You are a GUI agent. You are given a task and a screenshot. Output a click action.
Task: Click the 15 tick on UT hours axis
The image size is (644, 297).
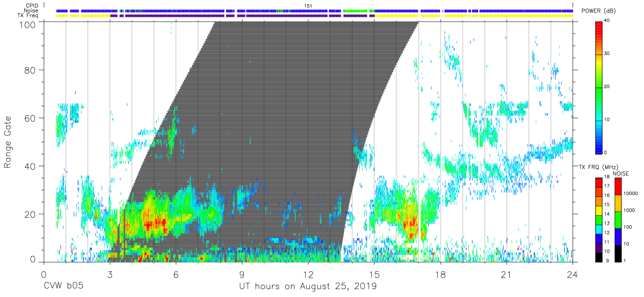(374, 274)
